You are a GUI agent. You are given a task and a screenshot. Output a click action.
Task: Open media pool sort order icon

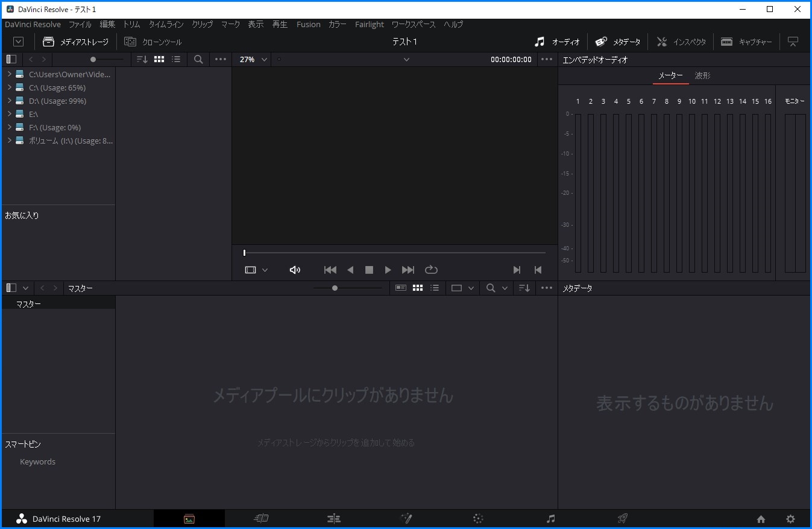tap(524, 288)
